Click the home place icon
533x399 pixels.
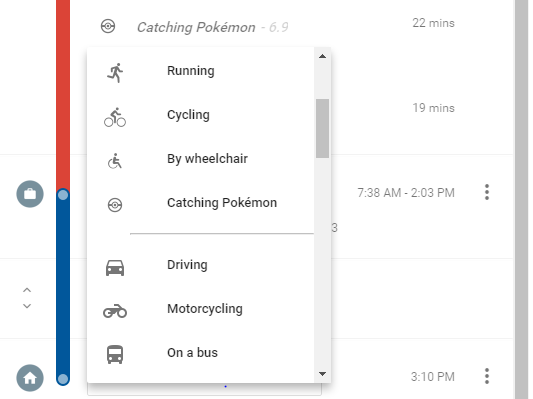coord(30,378)
